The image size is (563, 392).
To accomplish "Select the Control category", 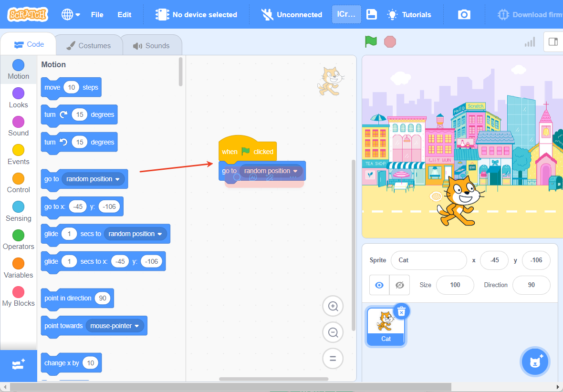I will (x=18, y=183).
